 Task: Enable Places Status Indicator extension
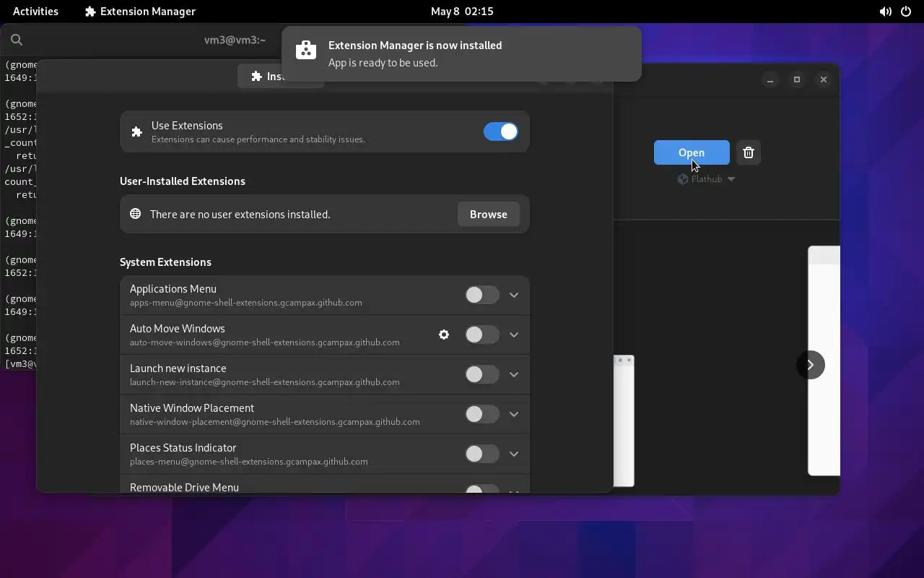(482, 454)
